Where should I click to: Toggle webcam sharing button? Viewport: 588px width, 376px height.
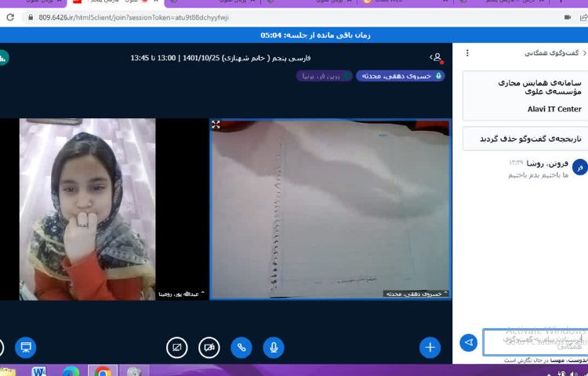(x=209, y=346)
